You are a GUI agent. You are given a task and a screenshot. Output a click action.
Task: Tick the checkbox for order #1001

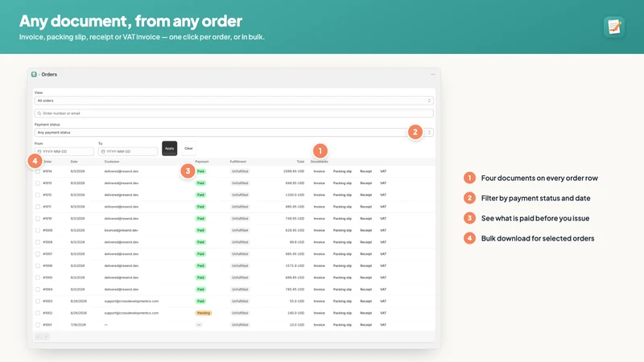coord(38,325)
